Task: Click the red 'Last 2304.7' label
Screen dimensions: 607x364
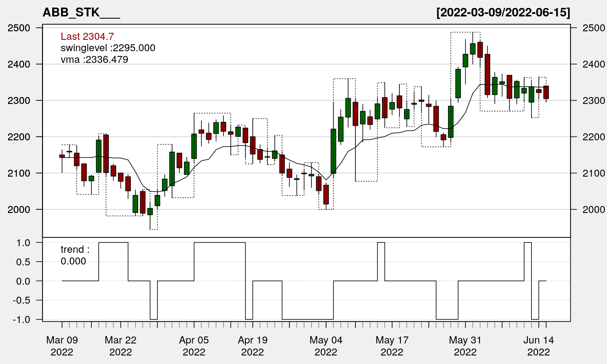Action: (87, 36)
